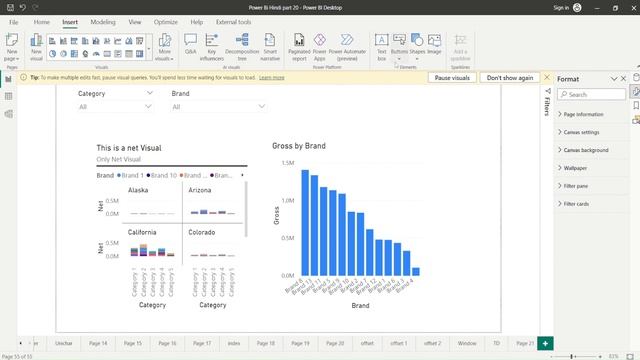Viewport: 640px width, 360px height.
Task: Insert a Power Apps visual
Action: coord(320,47)
